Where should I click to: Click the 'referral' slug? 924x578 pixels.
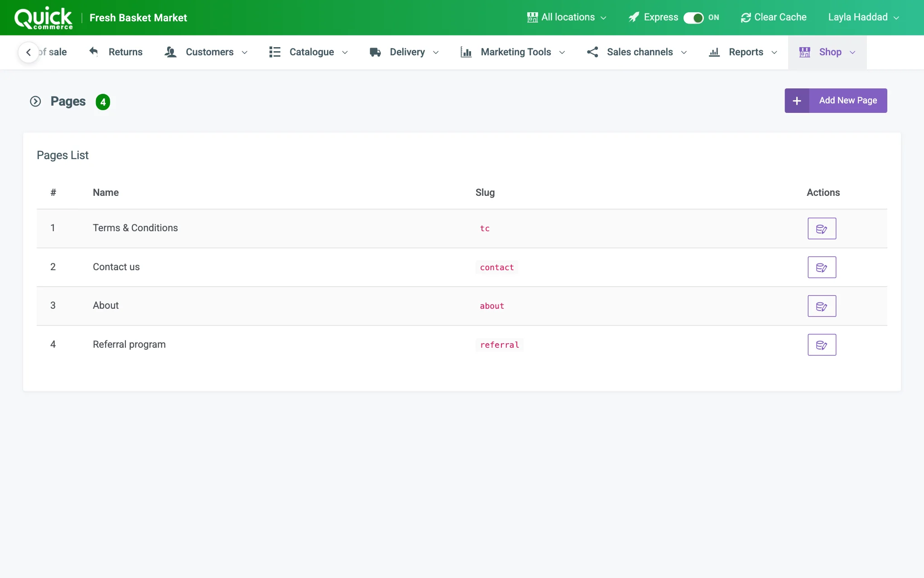point(500,345)
